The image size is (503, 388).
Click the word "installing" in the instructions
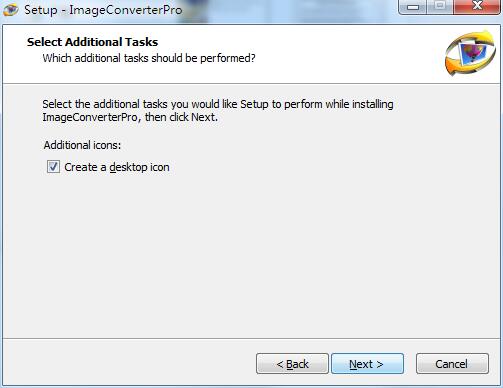pos(373,104)
